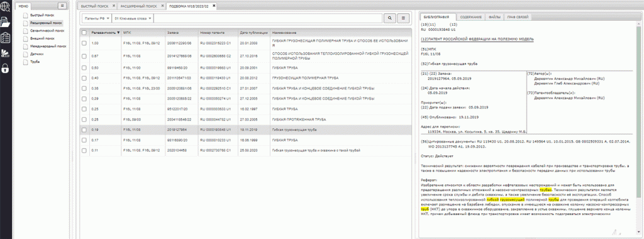
Task: Toggle the select-all checkbox in table header
Action: tap(84, 33)
